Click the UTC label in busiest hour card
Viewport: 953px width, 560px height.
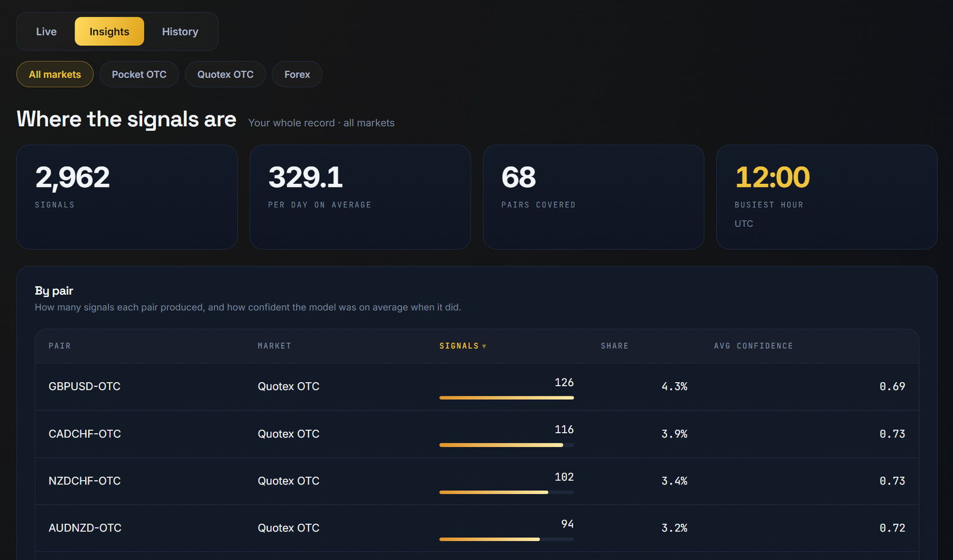coord(744,224)
